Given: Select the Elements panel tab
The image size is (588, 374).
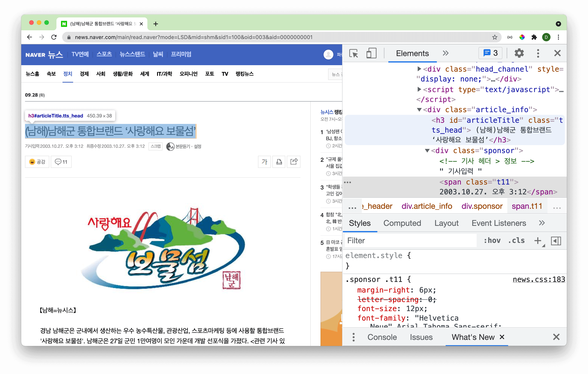Looking at the screenshot, I should click(x=412, y=53).
